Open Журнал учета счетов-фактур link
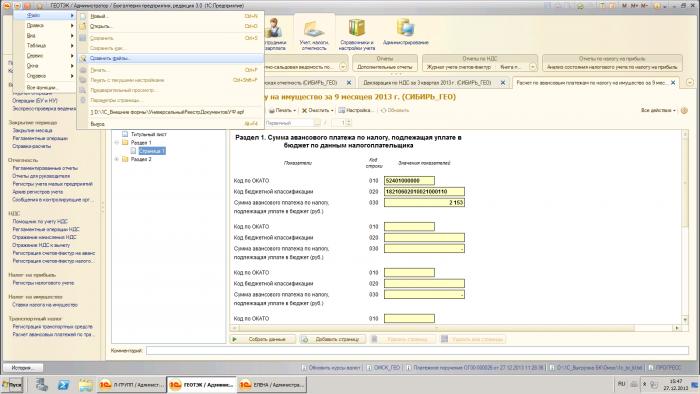Screen dimensions: 700x394 pos(458,67)
